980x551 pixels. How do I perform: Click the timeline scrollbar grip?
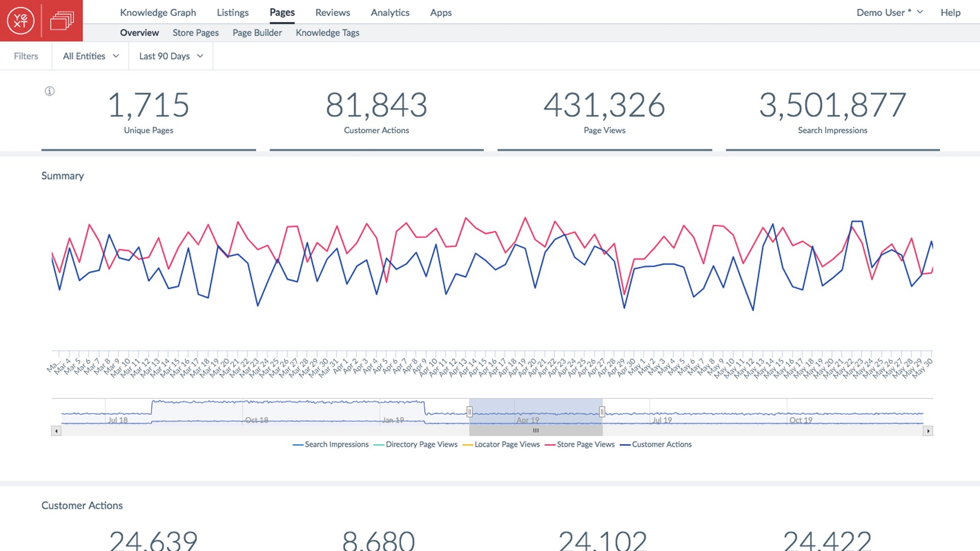(x=535, y=431)
